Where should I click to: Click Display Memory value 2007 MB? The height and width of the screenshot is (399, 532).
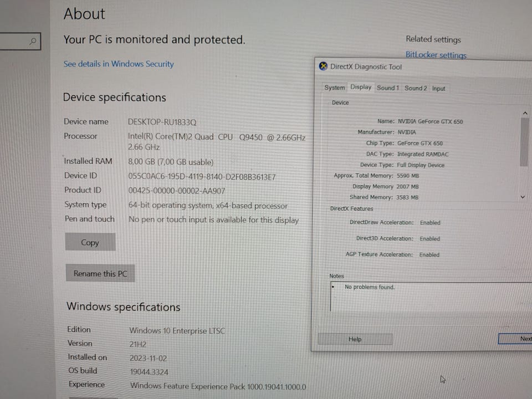point(407,187)
